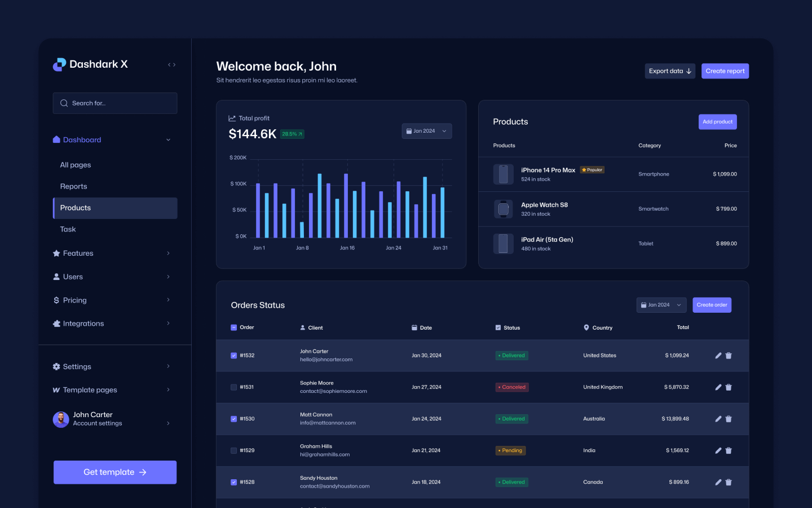Image resolution: width=812 pixels, height=508 pixels.
Task: Expand the Template pages section
Action: coord(168,389)
